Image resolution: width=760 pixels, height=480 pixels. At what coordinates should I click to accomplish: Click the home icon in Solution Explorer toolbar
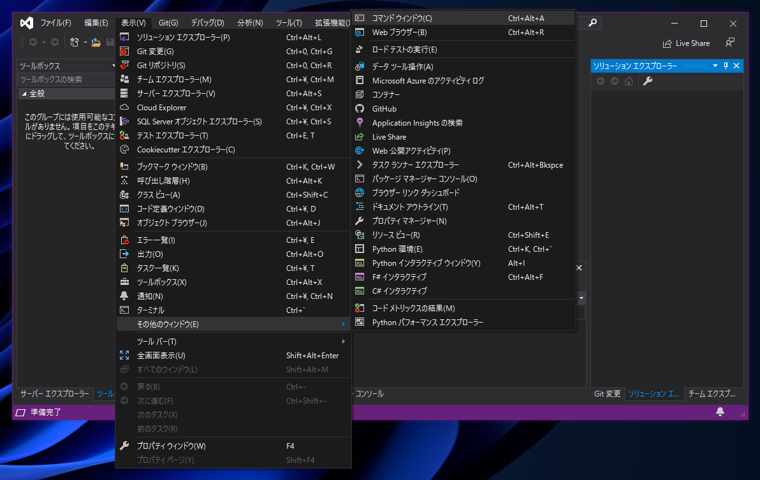pyautogui.click(x=629, y=81)
